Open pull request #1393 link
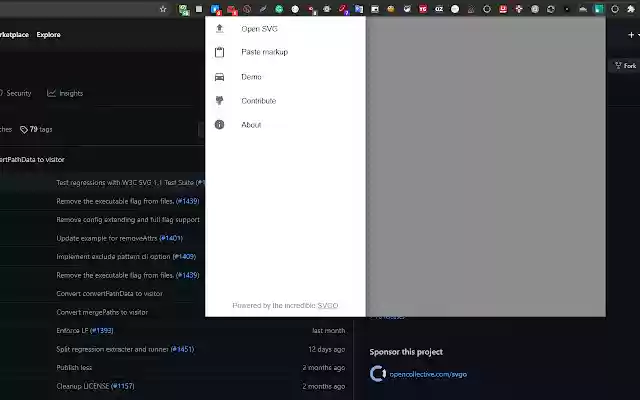The height and width of the screenshot is (400, 640). 102,331
